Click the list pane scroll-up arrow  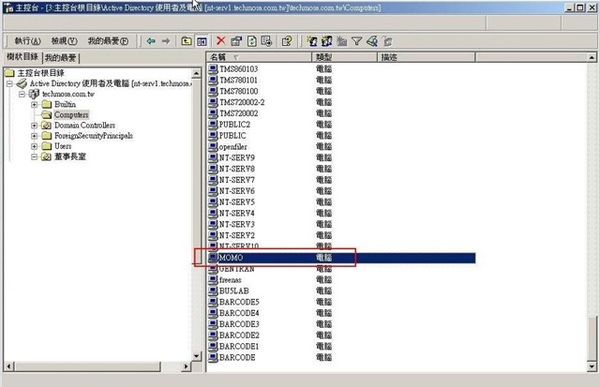[592, 57]
